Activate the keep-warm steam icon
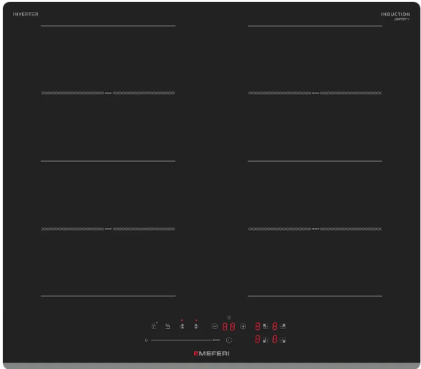421x369 pixels. pyautogui.click(x=168, y=326)
